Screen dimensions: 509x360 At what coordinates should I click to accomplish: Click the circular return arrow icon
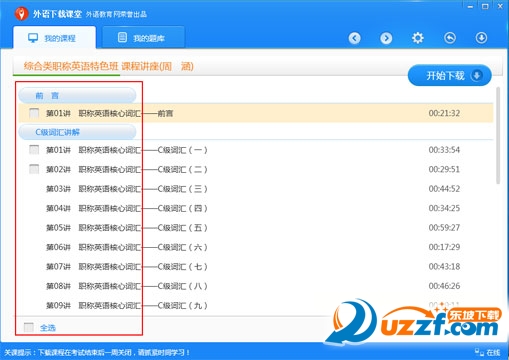pos(450,38)
